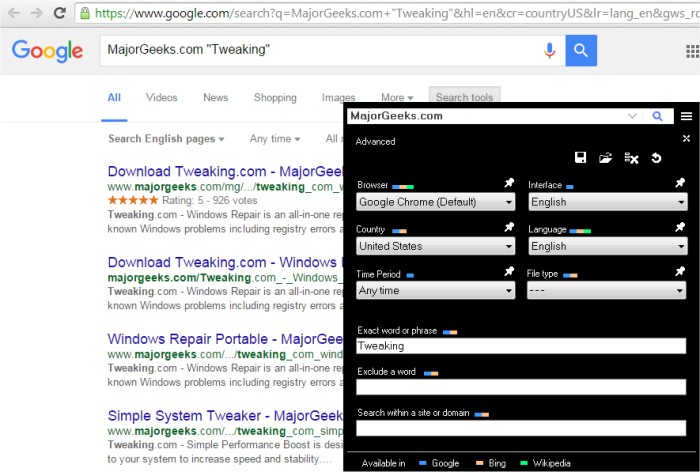Open first result Download Tweaking.com - MajorGeeks
The image size is (700, 472).
(x=226, y=171)
